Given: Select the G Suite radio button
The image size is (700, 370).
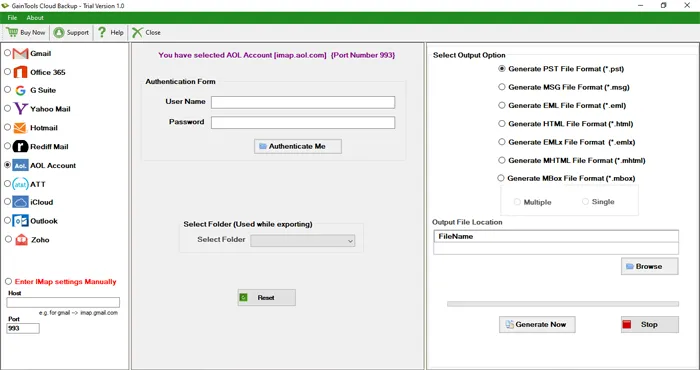Looking at the screenshot, I should pos(8,89).
